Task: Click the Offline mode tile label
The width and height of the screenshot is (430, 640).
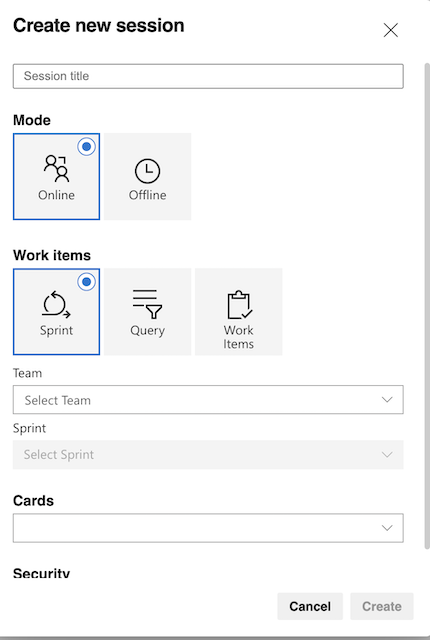Action: point(148,195)
